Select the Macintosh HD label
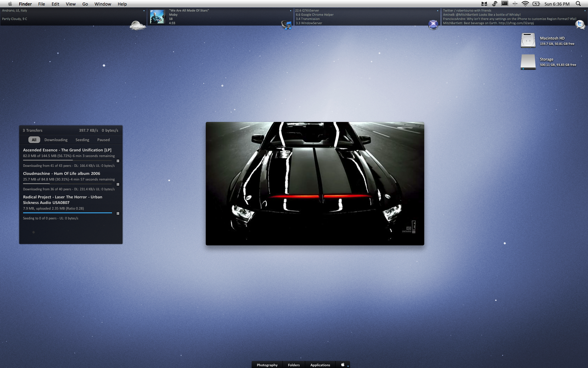This screenshot has height=368, width=588. [552, 38]
